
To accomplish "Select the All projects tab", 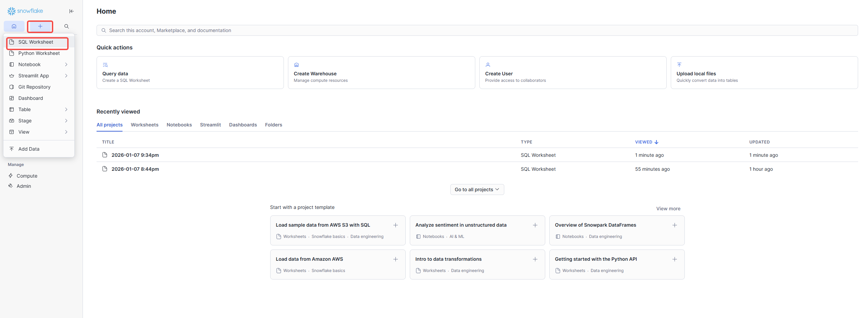I will 110,125.
